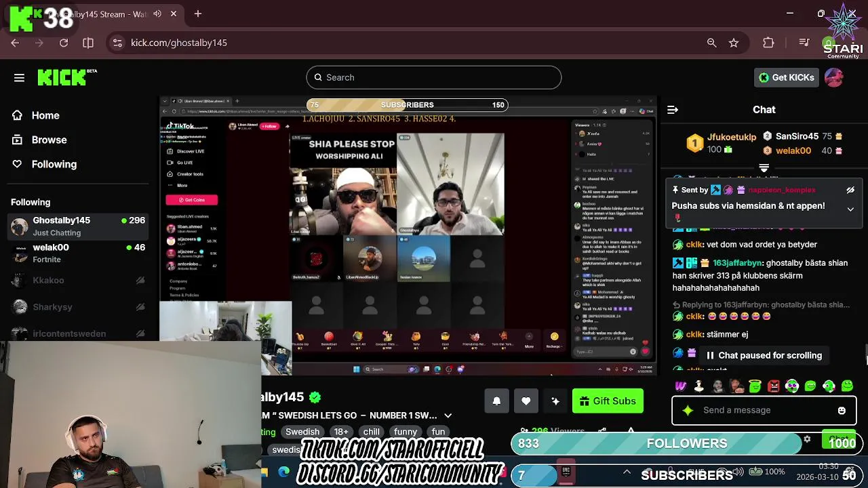Expand the gift leaderboard handle
The height and width of the screenshot is (488, 868).
[x=764, y=168]
